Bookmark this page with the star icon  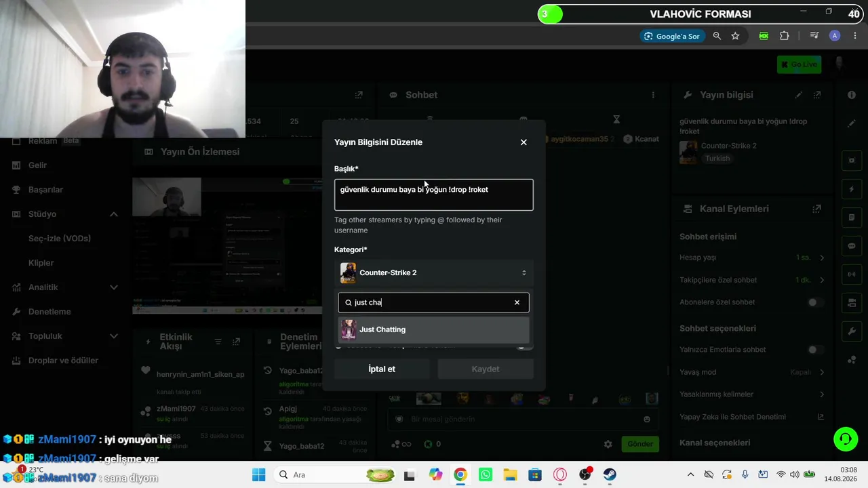[736, 36]
